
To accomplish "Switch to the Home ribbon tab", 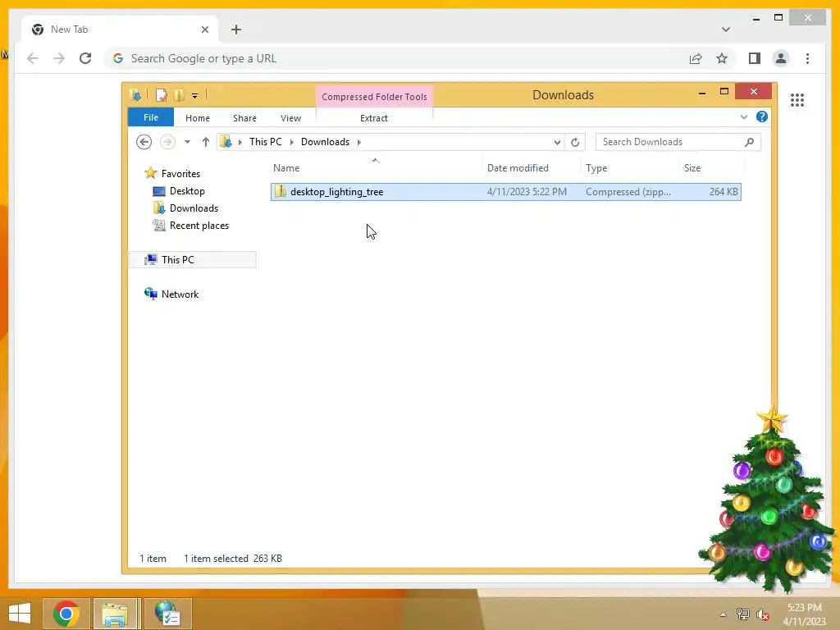I will click(197, 118).
